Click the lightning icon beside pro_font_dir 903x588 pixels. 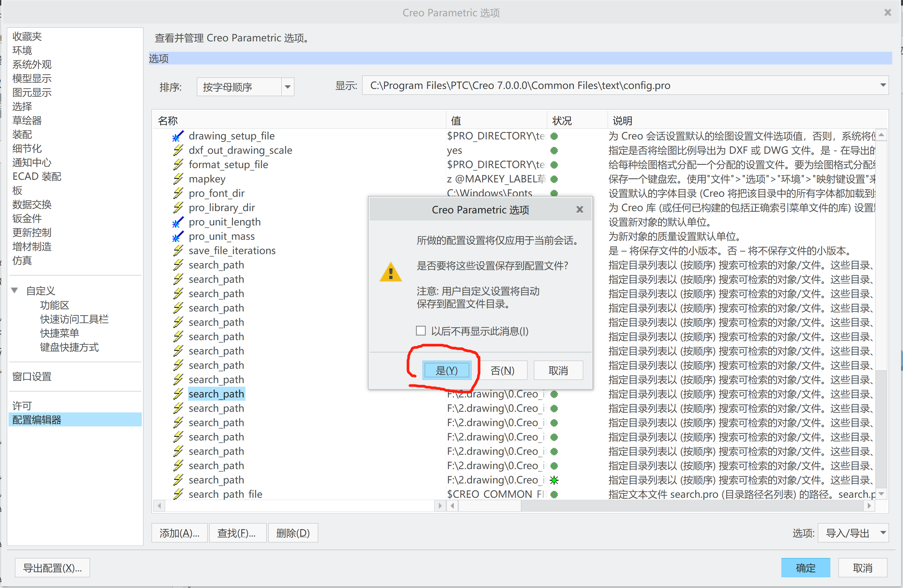(x=178, y=194)
